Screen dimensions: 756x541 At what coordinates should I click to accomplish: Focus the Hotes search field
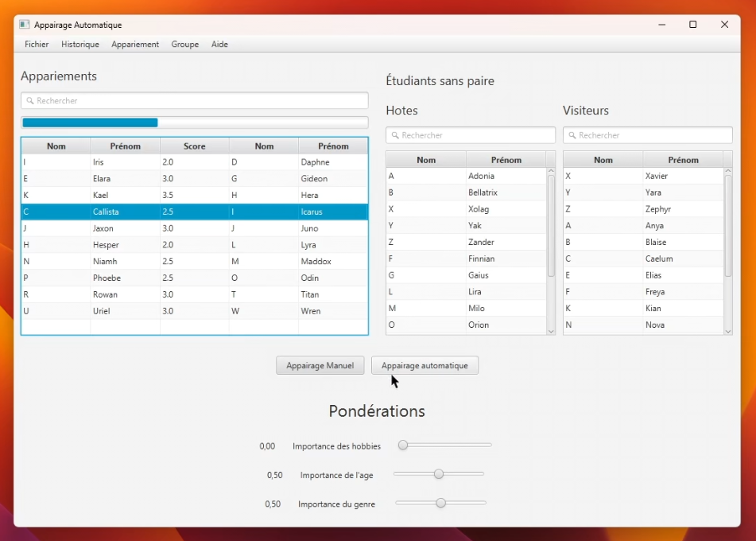471,135
